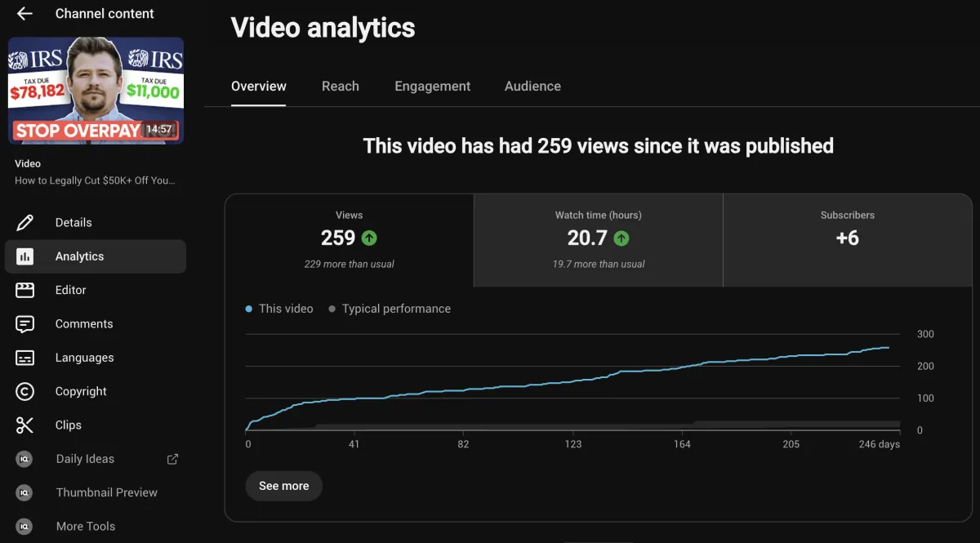The image size is (980, 543).
Task: Select the Subscribers +6 card
Action: pos(848,240)
